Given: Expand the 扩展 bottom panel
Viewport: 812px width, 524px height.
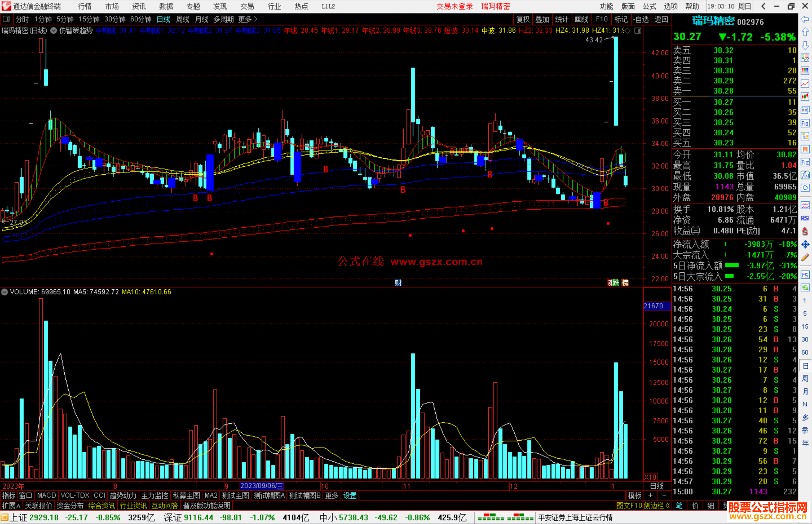Looking at the screenshot, I should click(11, 506).
